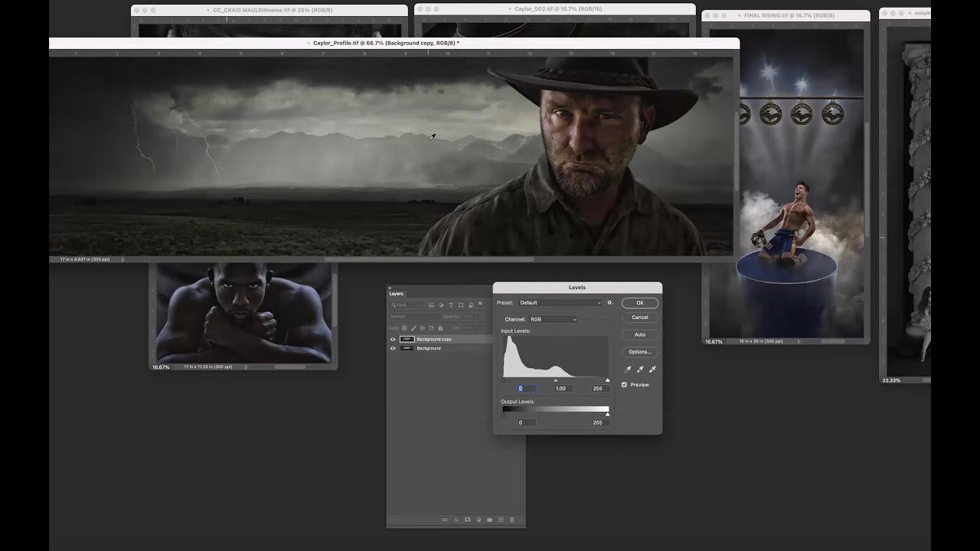Click the shape layer filter icon
980x551 pixels.
[461, 305]
